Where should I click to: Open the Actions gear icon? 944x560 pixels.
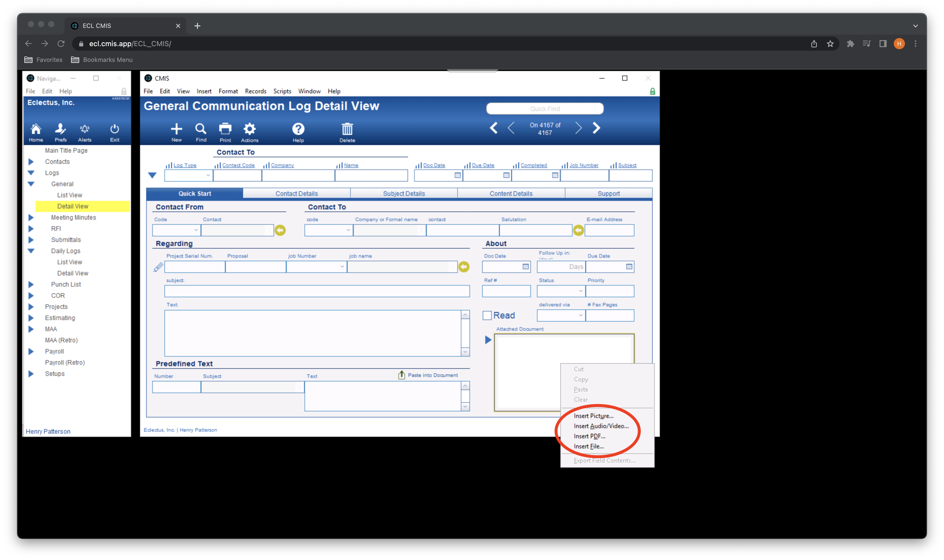[x=249, y=129]
